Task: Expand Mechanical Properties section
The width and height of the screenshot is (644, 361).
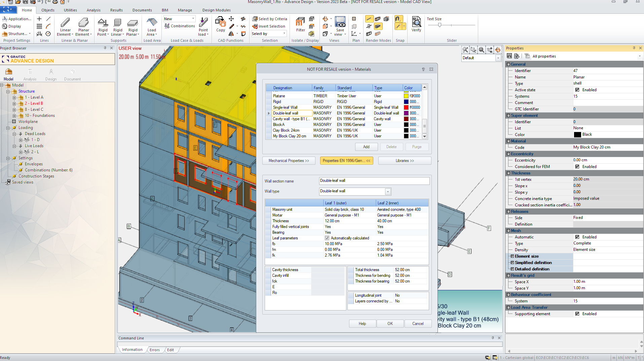Action: [289, 161]
